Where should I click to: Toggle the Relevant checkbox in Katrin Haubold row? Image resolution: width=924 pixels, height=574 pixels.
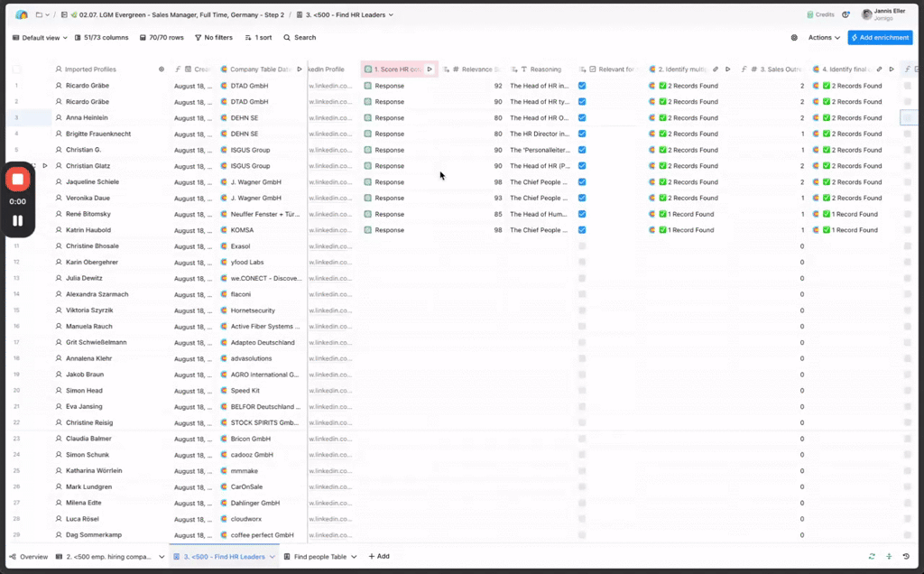[x=582, y=230]
